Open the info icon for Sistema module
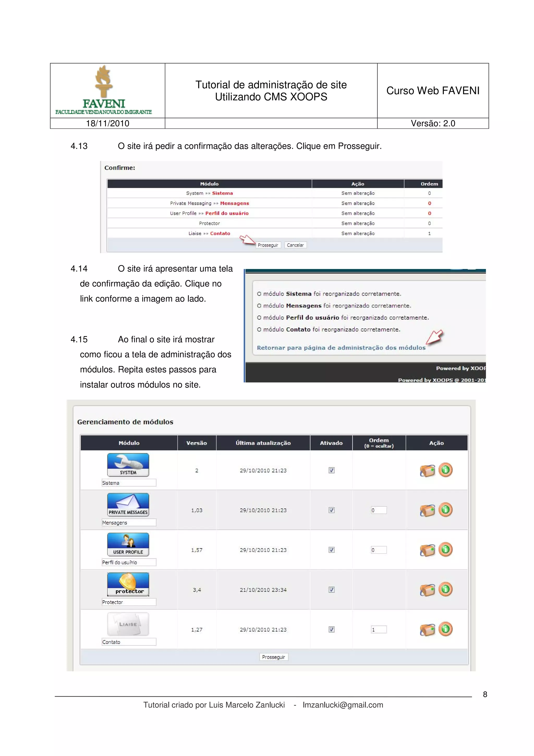Screen dimensions: 534x756 (446, 470)
